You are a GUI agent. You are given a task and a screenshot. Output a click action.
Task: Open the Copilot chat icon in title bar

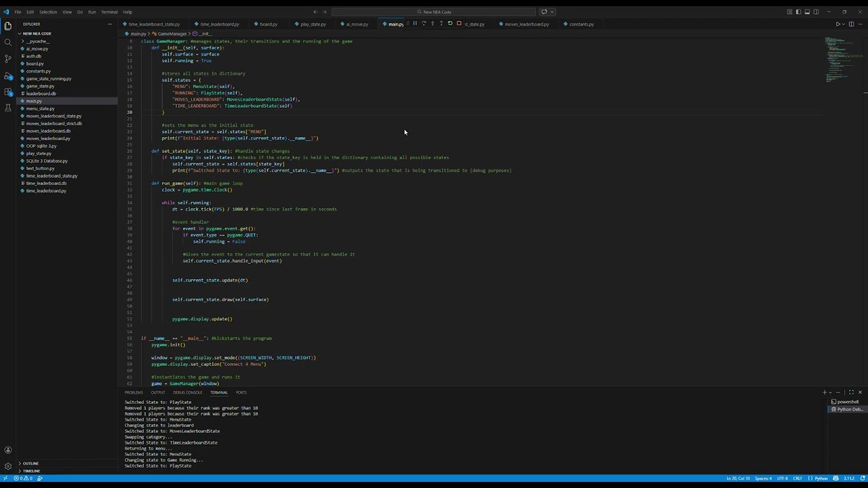544,12
